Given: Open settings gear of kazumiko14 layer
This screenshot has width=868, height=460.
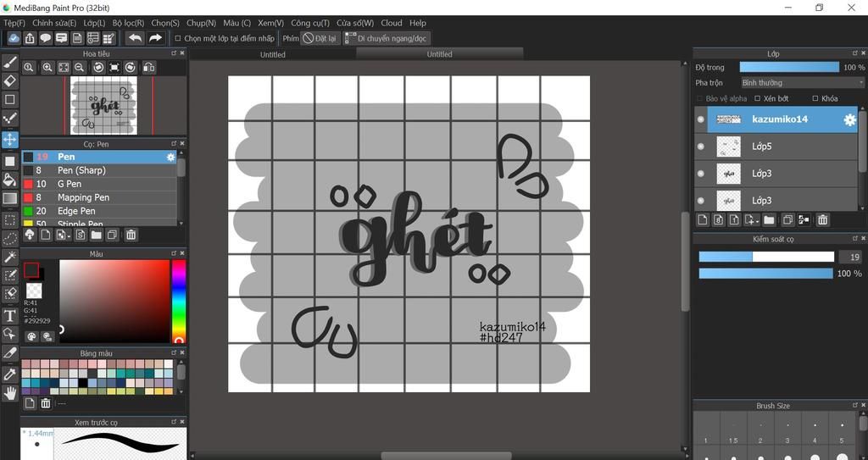Looking at the screenshot, I should pos(849,119).
